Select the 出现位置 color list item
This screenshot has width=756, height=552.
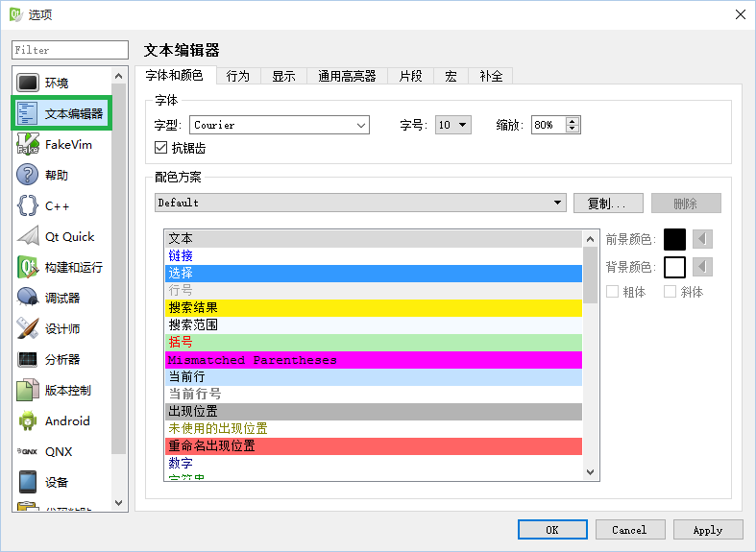pyautogui.click(x=373, y=412)
